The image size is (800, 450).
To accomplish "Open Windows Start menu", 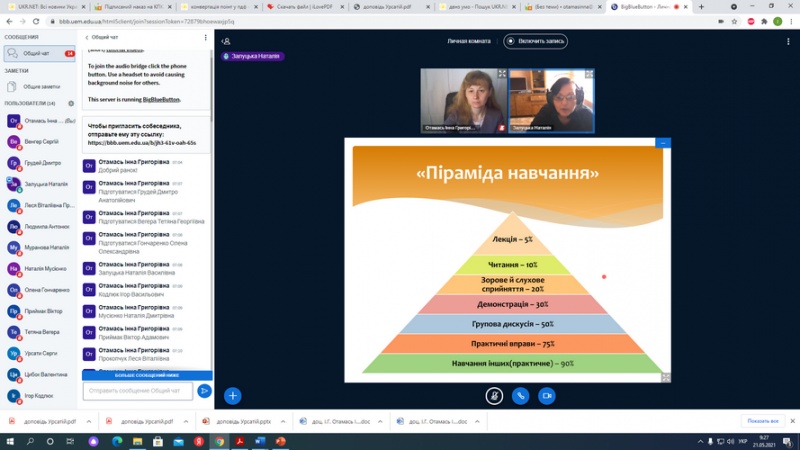I will pos(10,441).
